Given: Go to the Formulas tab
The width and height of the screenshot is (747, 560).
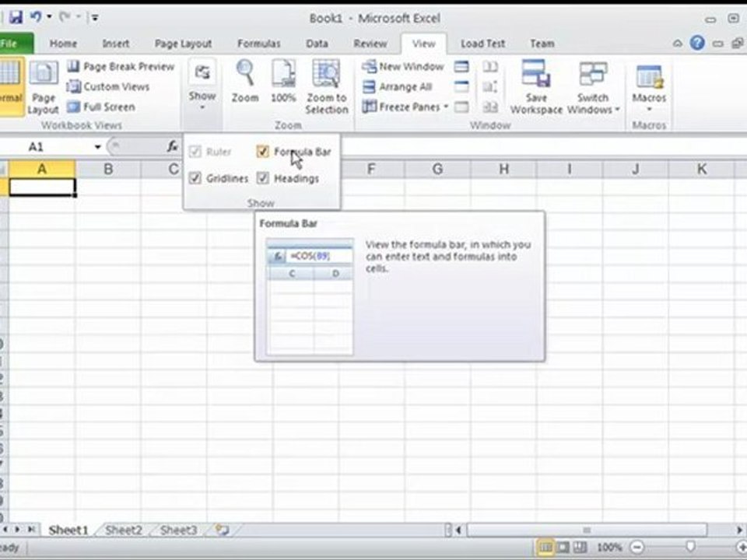Looking at the screenshot, I should click(x=258, y=44).
